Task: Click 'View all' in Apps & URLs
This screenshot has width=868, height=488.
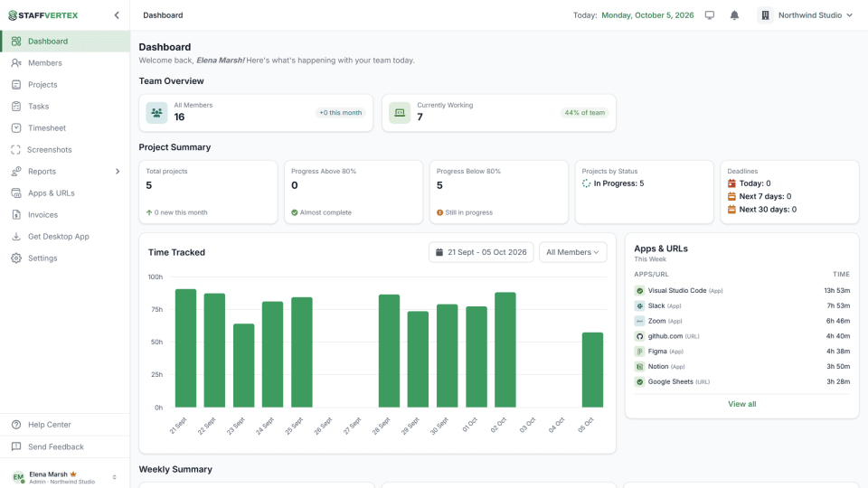Action: [741, 404]
